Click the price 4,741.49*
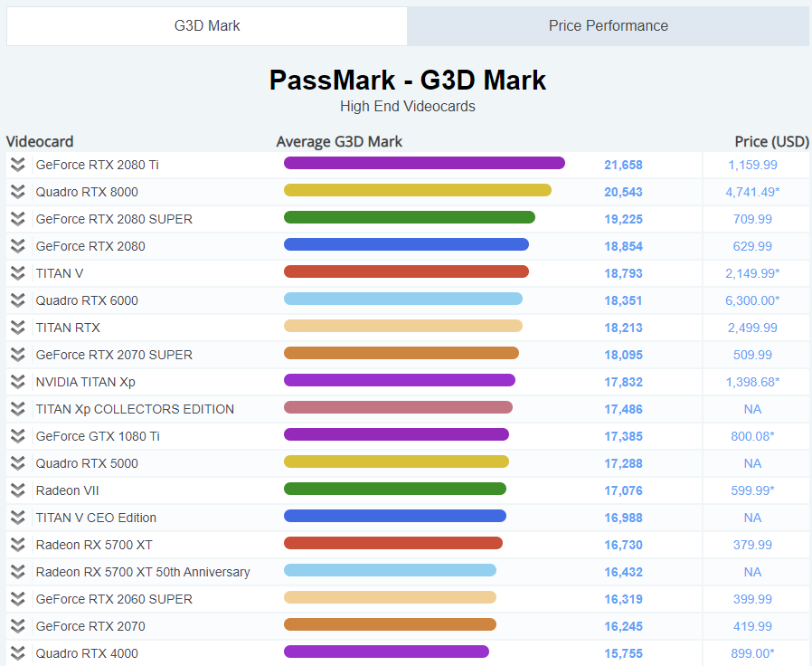Image resolution: width=812 pixels, height=666 pixels. pyautogui.click(x=752, y=192)
